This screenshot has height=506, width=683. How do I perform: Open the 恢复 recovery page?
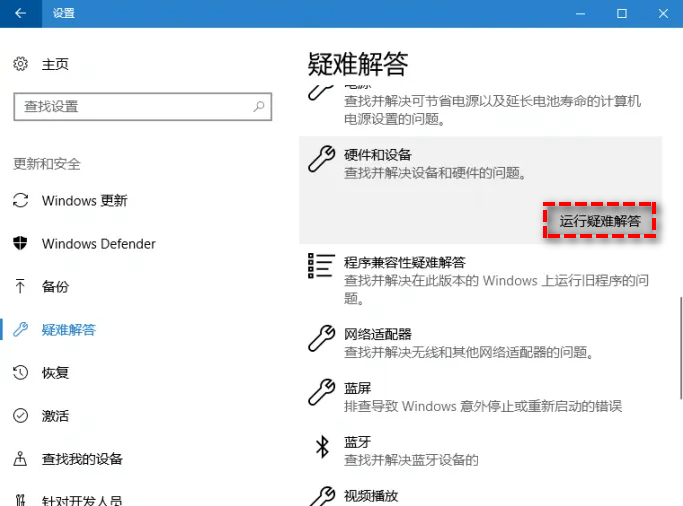(55, 372)
